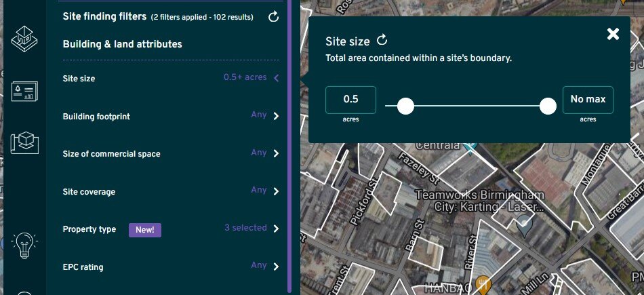644x295 pixels.
Task: Open the alerts dashboard card icon
Action: [24, 91]
